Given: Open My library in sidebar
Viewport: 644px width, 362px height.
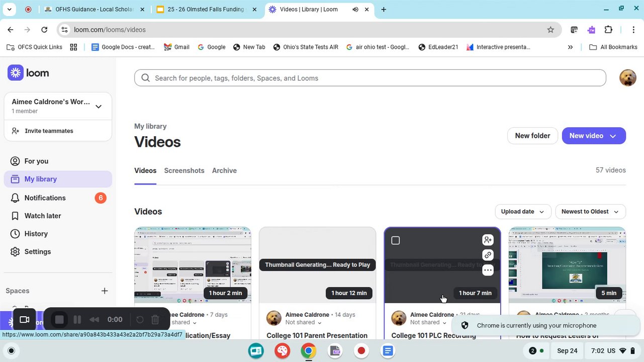Looking at the screenshot, I should click(58, 179).
